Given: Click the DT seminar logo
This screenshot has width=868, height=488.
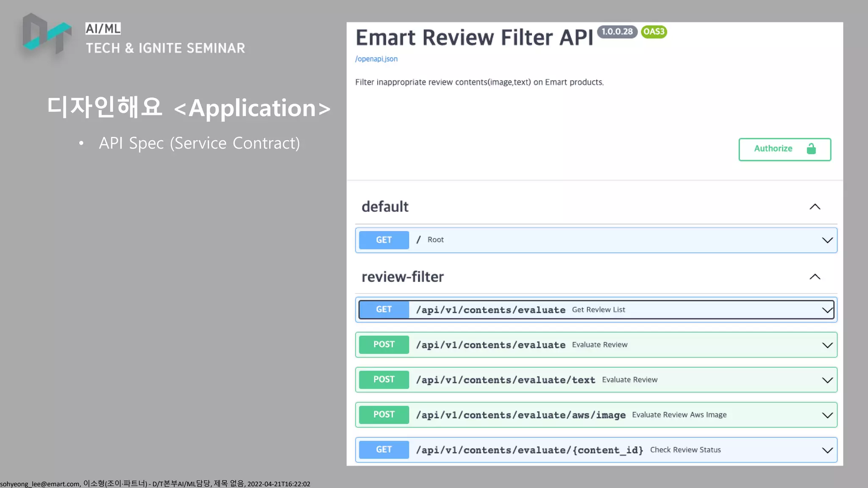Looking at the screenshot, I should [x=47, y=34].
